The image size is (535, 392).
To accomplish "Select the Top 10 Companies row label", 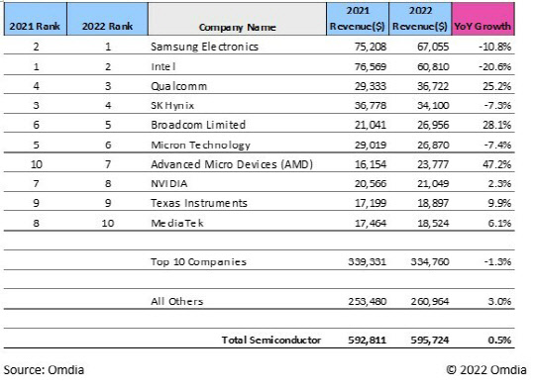I will tap(198, 261).
